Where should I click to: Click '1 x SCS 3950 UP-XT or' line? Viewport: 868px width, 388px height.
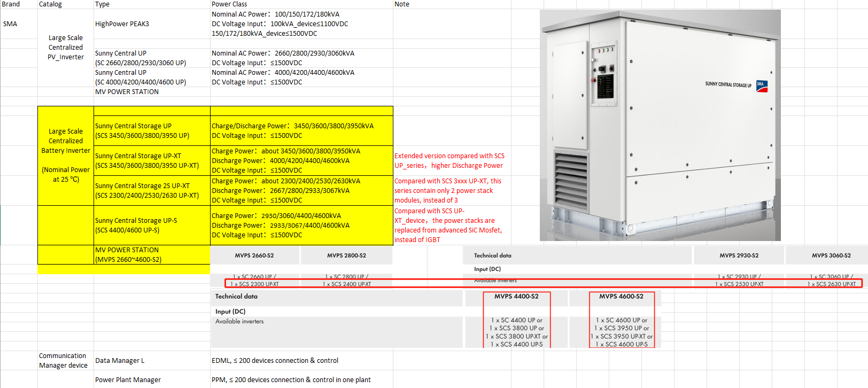[x=622, y=336]
